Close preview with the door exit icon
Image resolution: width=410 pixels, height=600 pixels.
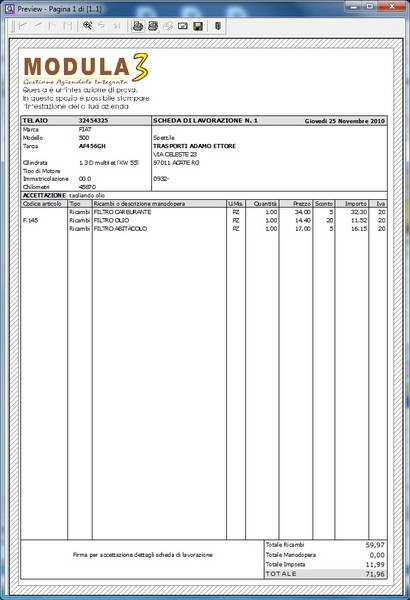pos(218,26)
